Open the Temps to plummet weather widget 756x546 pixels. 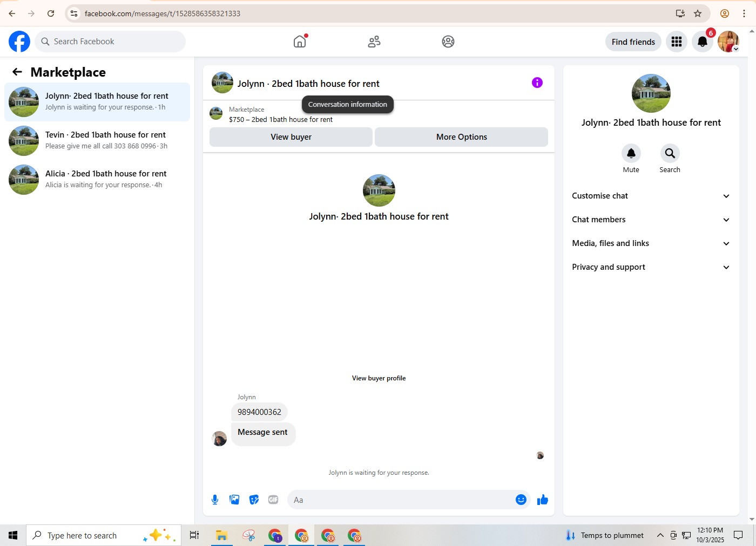[x=604, y=535]
